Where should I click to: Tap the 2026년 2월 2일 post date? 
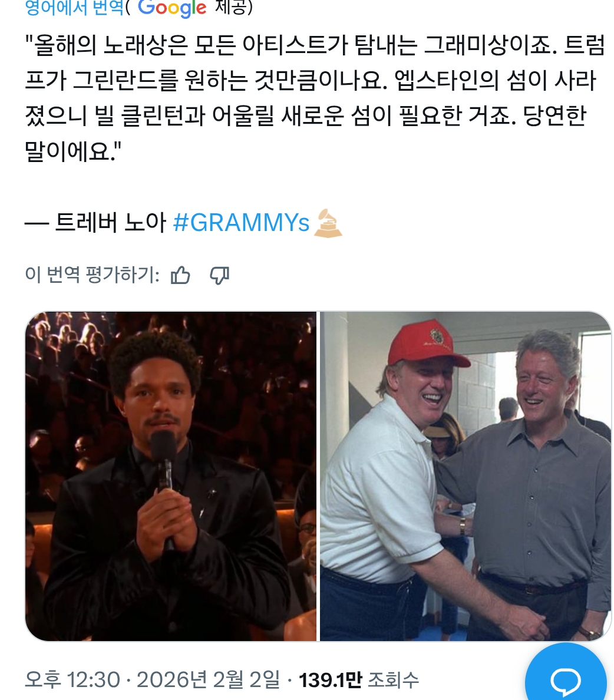click(x=208, y=680)
